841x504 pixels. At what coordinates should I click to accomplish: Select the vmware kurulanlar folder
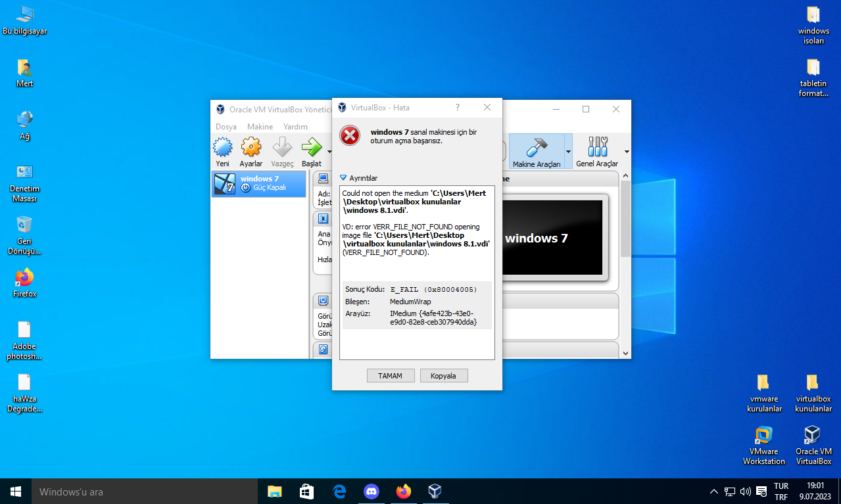(763, 393)
